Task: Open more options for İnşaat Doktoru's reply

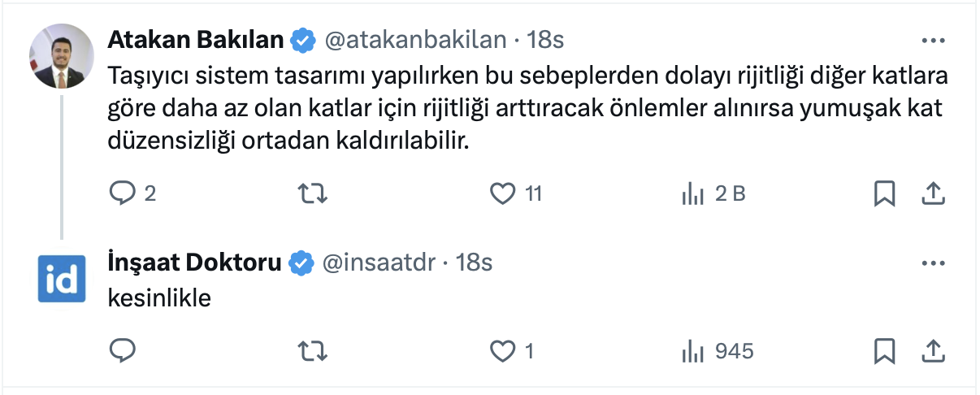Action: click(x=932, y=263)
